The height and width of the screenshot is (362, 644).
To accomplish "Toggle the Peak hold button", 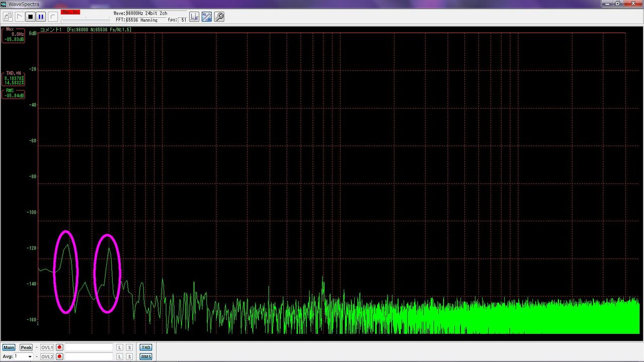I will click(x=26, y=347).
